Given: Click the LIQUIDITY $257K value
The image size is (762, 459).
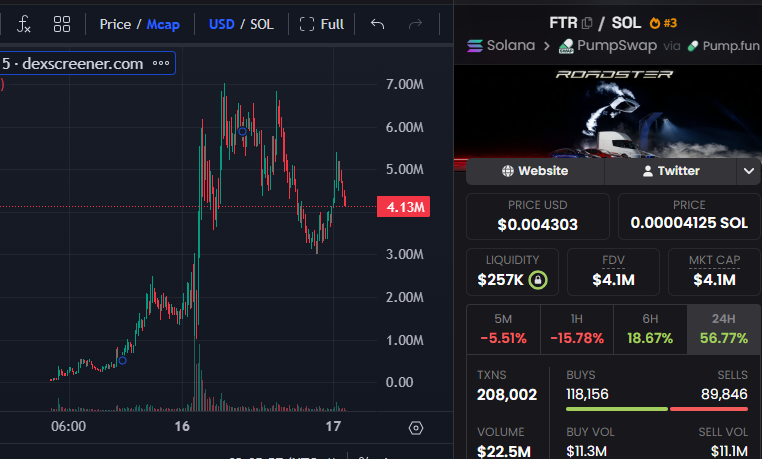Looking at the screenshot, I should tap(501, 280).
